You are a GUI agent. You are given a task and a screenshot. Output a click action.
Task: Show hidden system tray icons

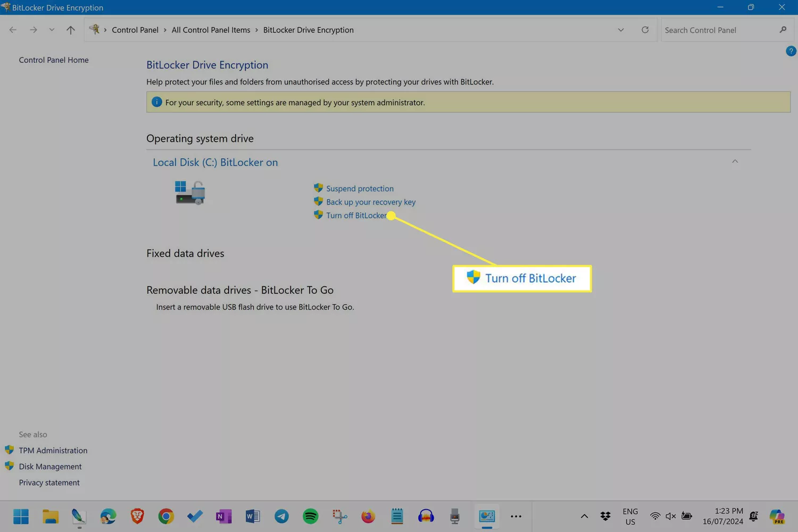(584, 516)
